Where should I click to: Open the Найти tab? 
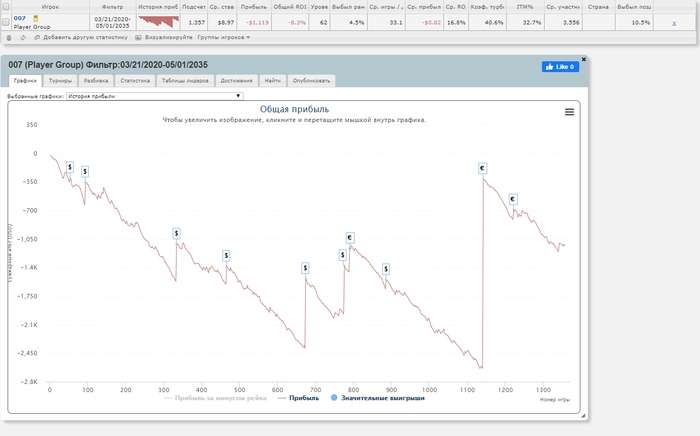click(x=272, y=81)
